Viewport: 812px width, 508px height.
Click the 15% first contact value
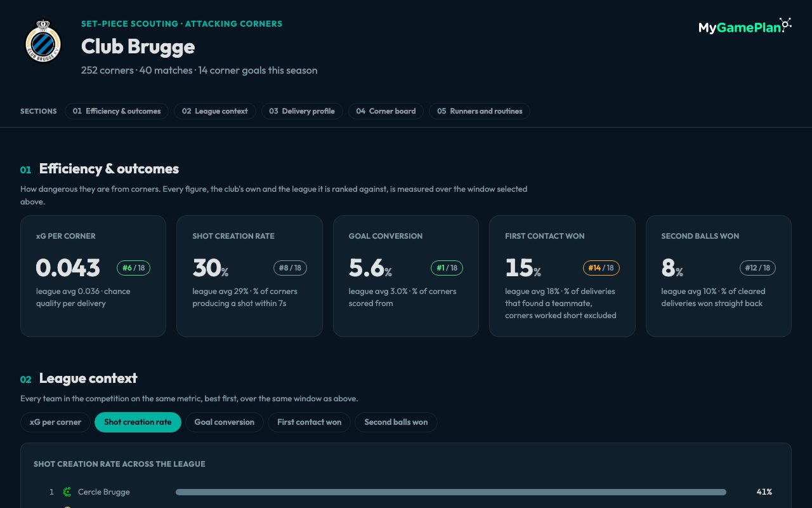coord(523,268)
